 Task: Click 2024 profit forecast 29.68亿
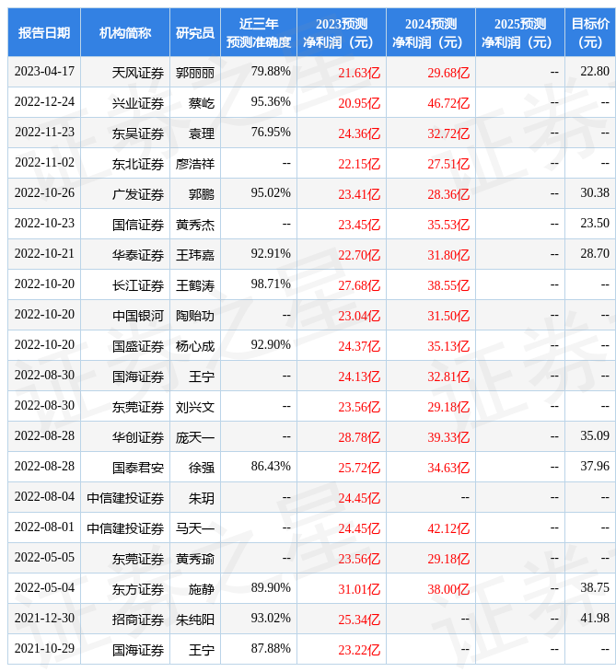[448, 73]
